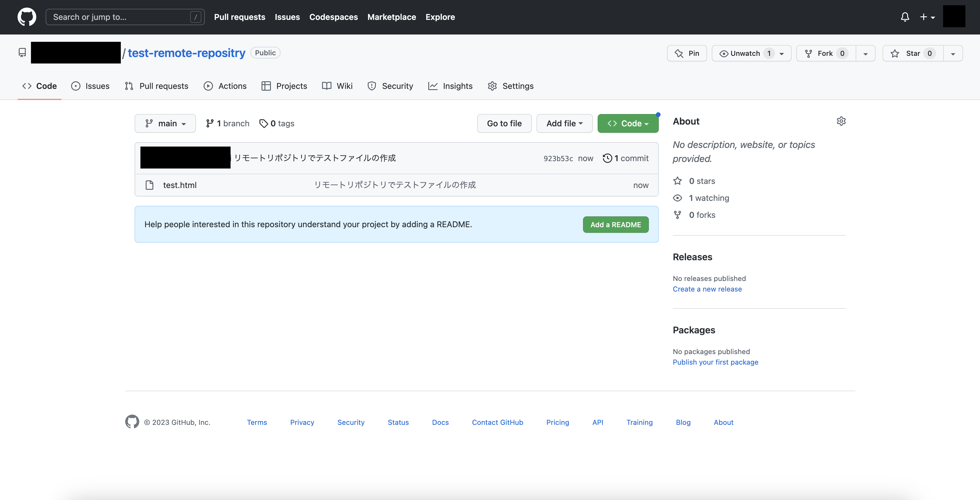
Task: Open the Wiki tab
Action: 338,86
